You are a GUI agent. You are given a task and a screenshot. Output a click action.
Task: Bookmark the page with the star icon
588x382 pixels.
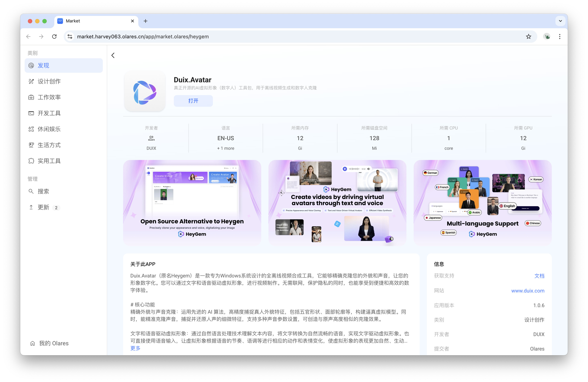[528, 37]
